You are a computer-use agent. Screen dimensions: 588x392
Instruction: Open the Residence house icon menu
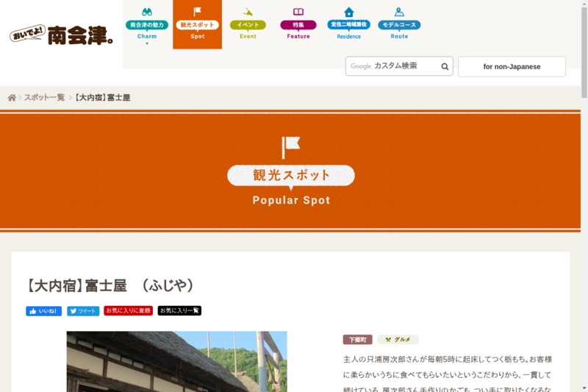pyautogui.click(x=348, y=24)
